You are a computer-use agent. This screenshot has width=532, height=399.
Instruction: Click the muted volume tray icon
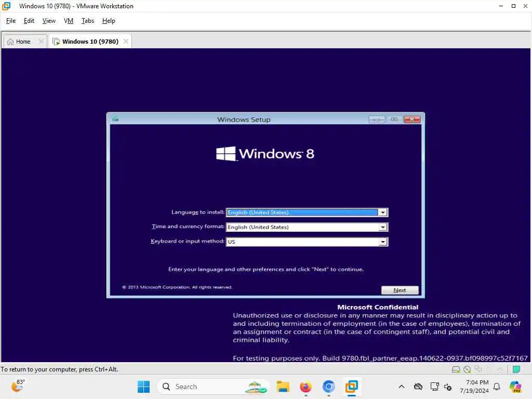click(x=448, y=387)
